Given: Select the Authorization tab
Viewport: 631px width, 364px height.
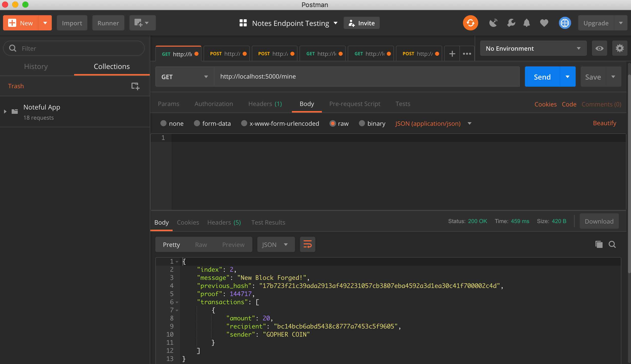Looking at the screenshot, I should (x=213, y=104).
